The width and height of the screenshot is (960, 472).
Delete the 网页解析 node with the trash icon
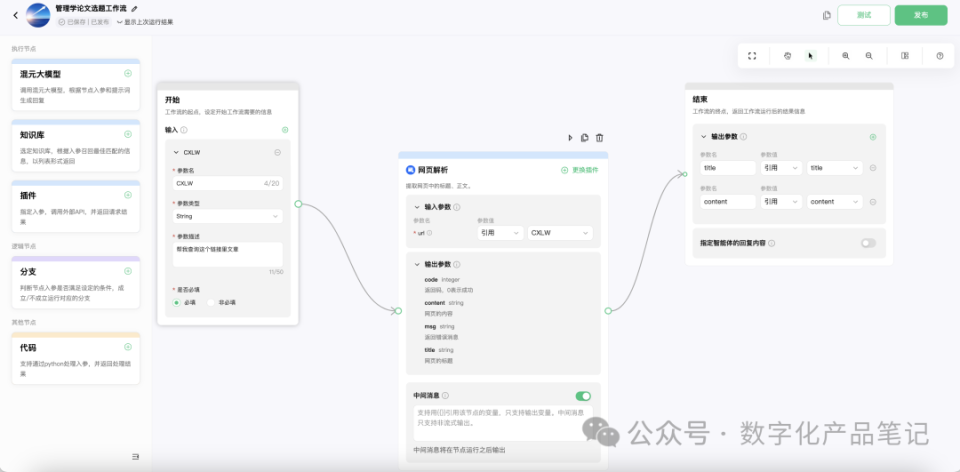[599, 138]
